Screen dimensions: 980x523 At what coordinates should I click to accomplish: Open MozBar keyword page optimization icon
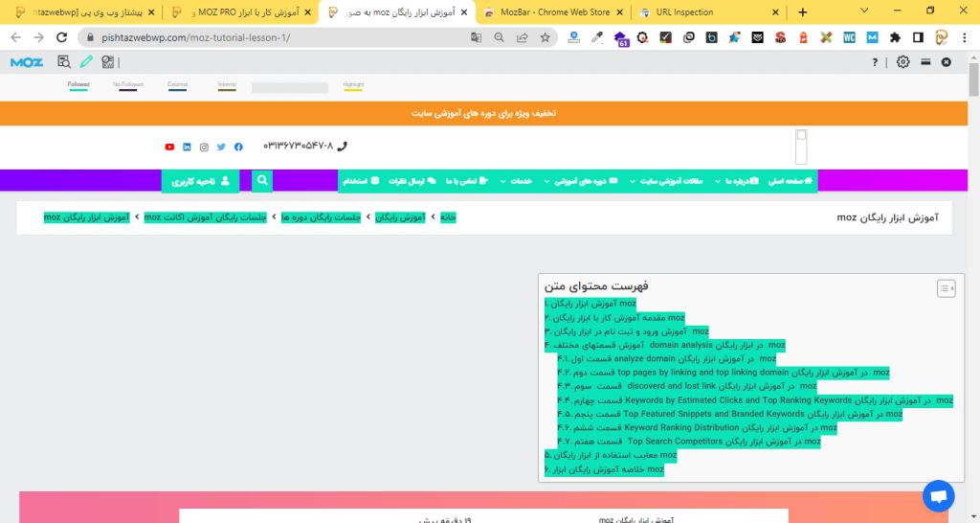(107, 62)
